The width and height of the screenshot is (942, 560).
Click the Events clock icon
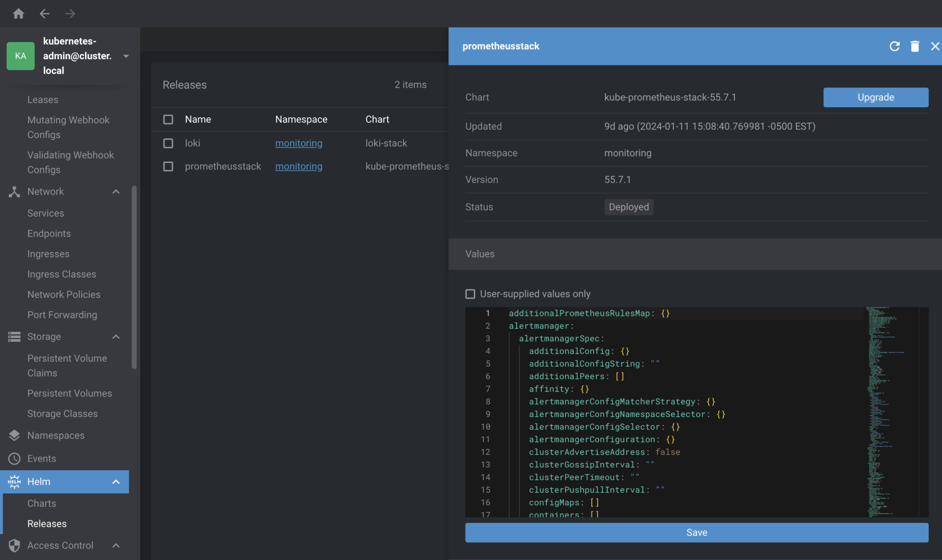(14, 458)
